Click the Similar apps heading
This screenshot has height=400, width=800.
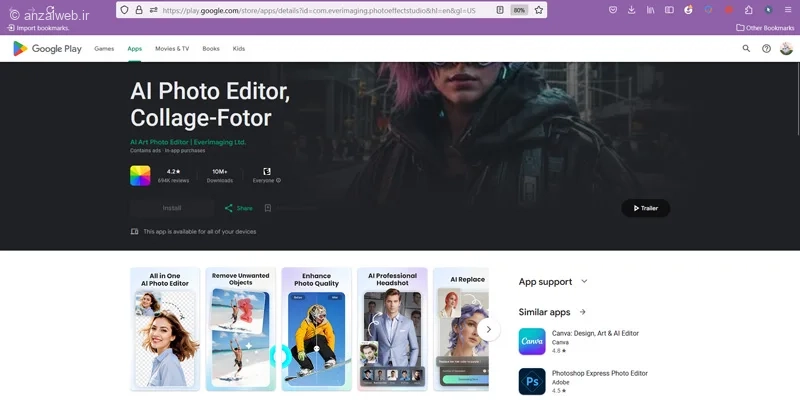[544, 312]
